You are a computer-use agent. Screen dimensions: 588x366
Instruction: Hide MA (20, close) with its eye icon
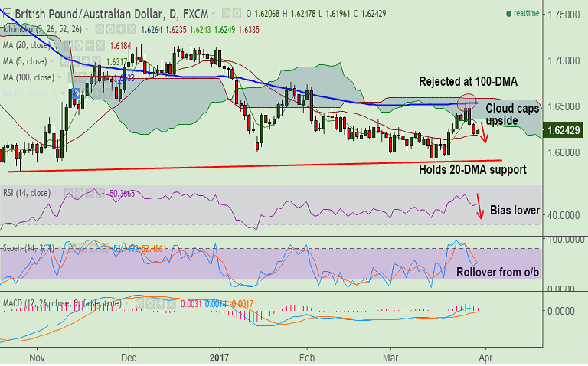pos(68,46)
